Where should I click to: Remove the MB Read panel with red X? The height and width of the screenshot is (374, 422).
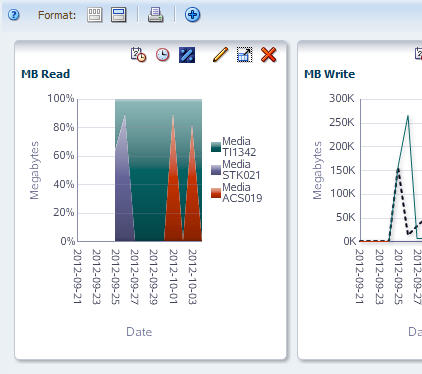pyautogui.click(x=269, y=55)
